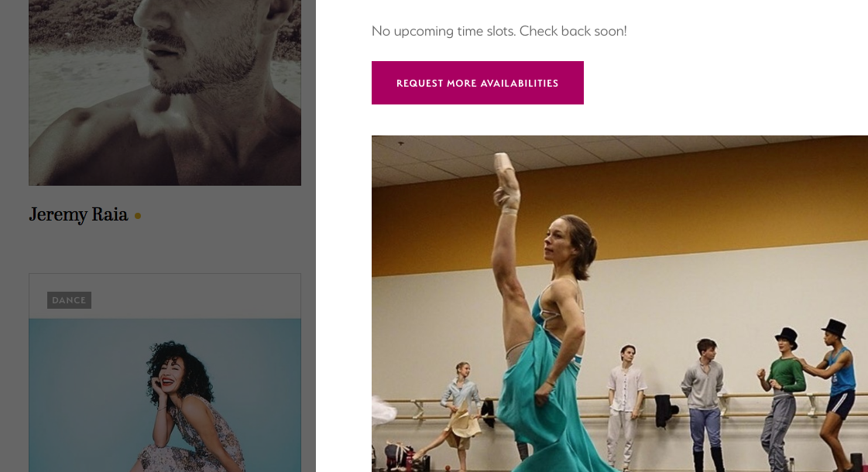868x472 pixels.
Task: Click the 'No upcoming time slots' message
Action: (499, 31)
